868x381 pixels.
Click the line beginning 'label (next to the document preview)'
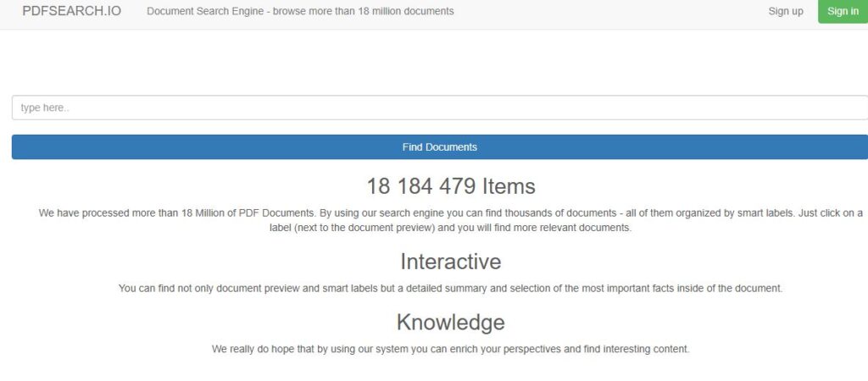(x=450, y=228)
